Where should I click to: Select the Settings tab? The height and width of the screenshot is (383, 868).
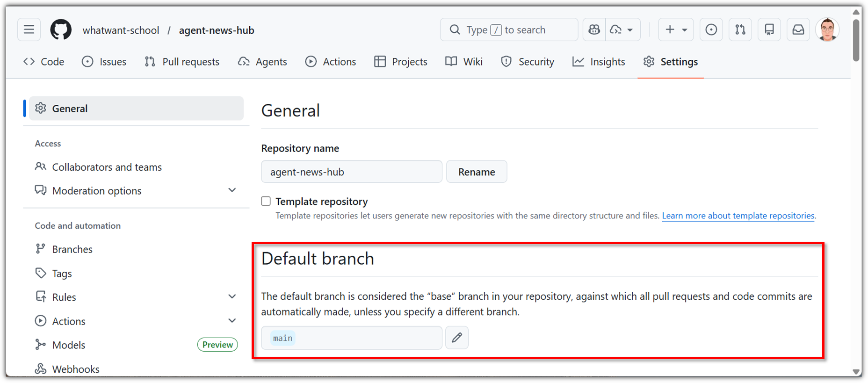tap(671, 62)
